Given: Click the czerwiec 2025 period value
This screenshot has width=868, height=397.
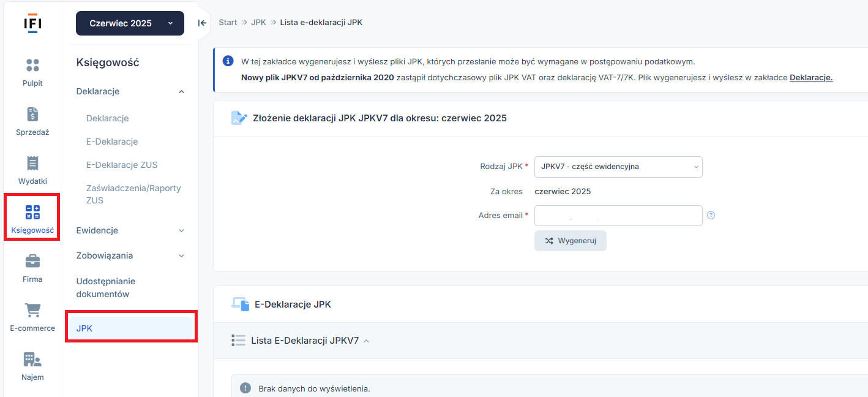Looking at the screenshot, I should click(563, 191).
